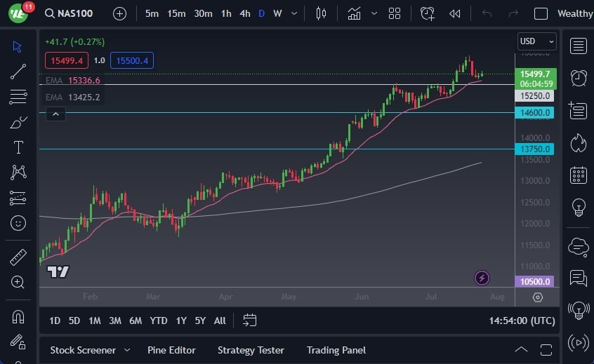Set date range to 6M
The height and width of the screenshot is (364, 594).
click(x=136, y=321)
